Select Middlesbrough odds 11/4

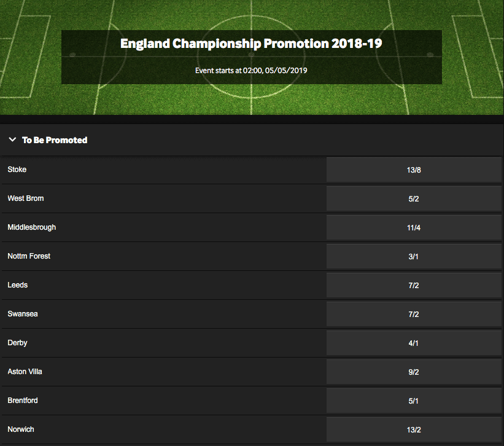click(414, 228)
